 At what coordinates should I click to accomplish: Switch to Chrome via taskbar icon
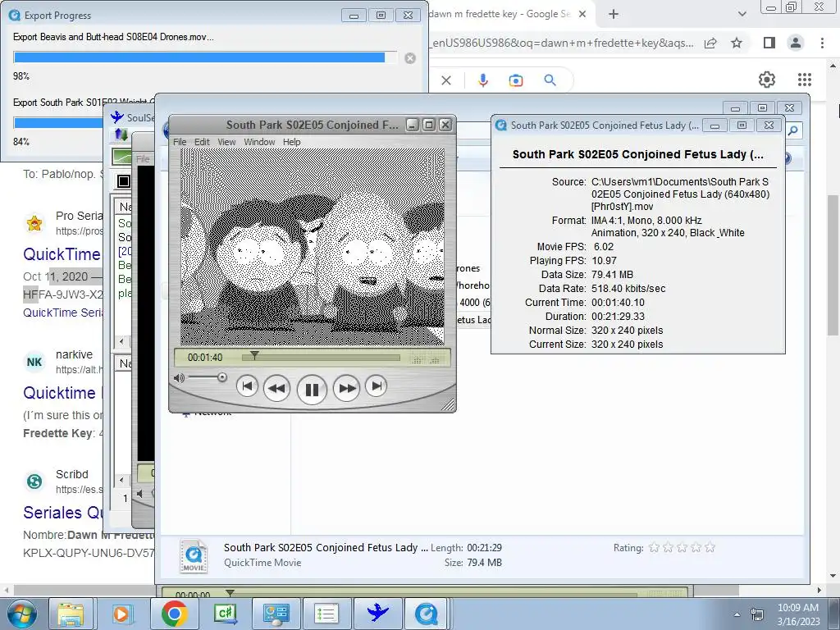(174, 614)
